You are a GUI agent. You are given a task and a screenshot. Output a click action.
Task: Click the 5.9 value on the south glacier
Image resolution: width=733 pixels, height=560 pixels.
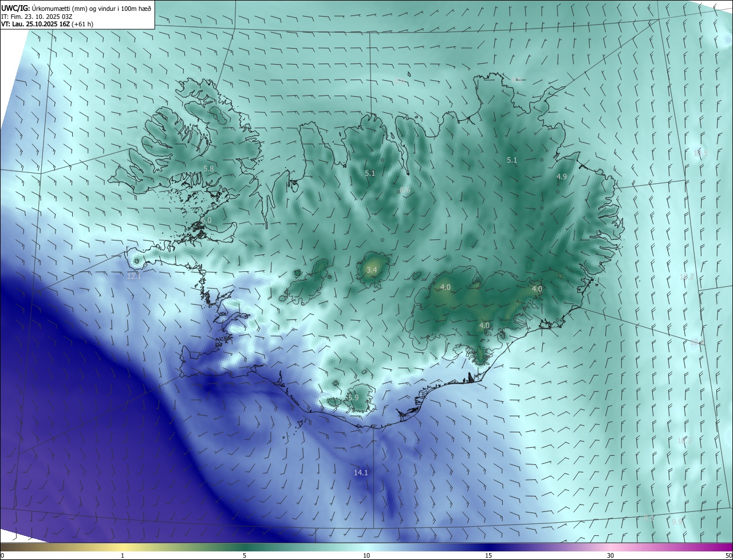tap(353, 397)
